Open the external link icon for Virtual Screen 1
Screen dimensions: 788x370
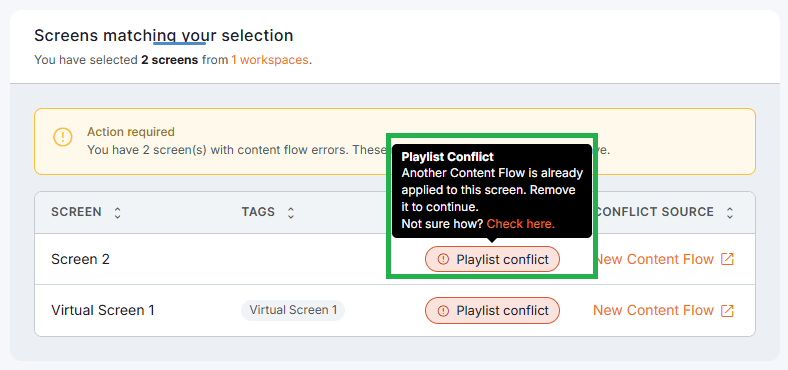click(x=727, y=311)
